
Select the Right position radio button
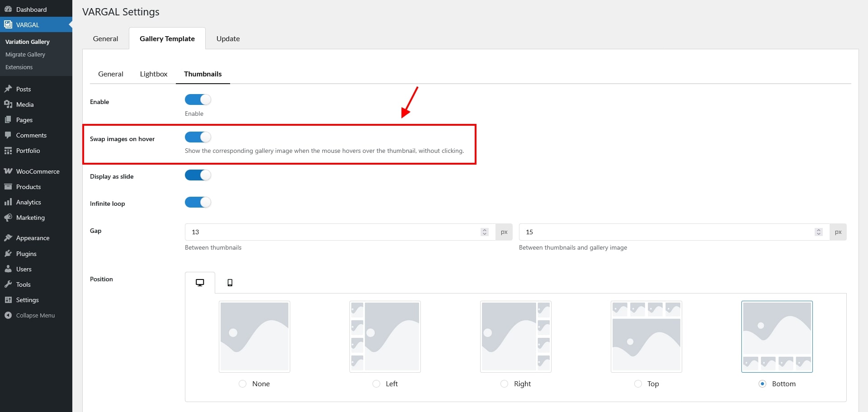point(504,384)
